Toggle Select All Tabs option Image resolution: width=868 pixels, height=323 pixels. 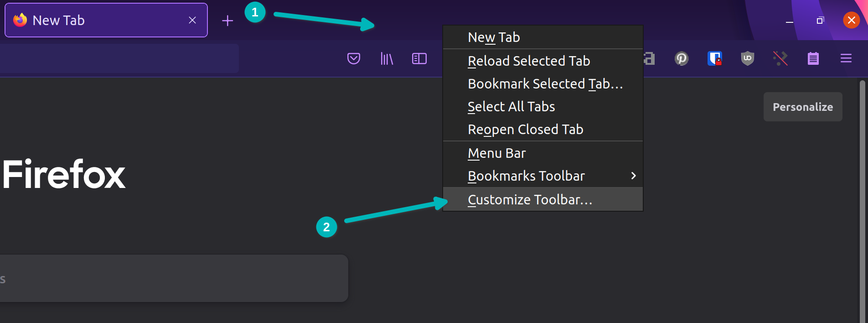[511, 106]
